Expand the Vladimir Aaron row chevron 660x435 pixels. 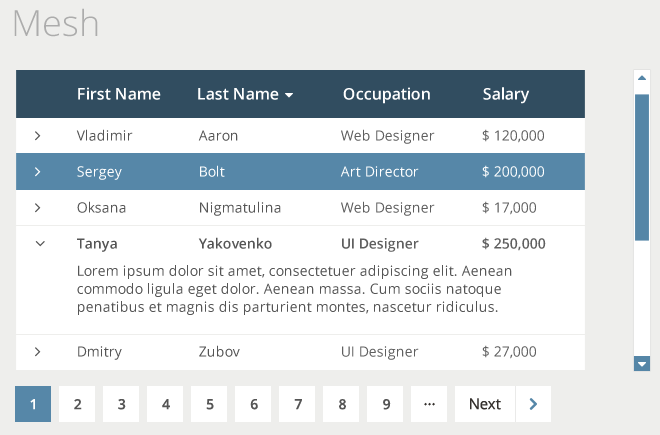coord(37,136)
